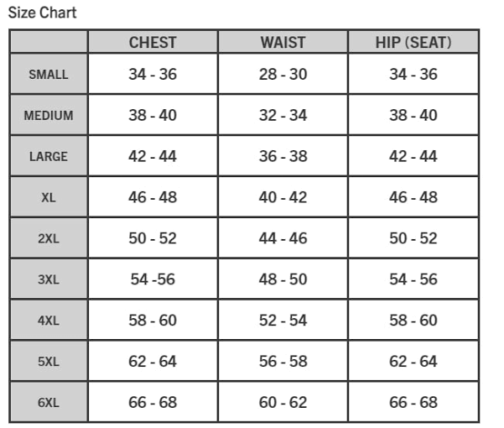Select the 3XL size row label

[x=49, y=279]
